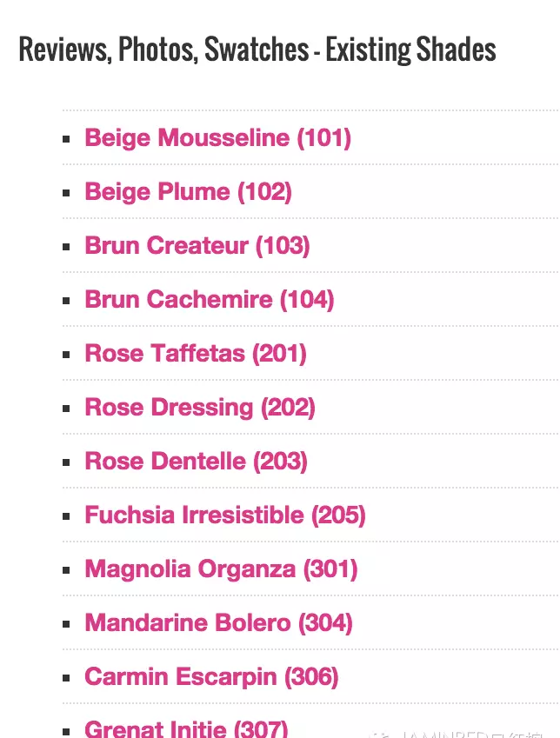Click the Reviews, Photos, Swatches heading

point(257,50)
